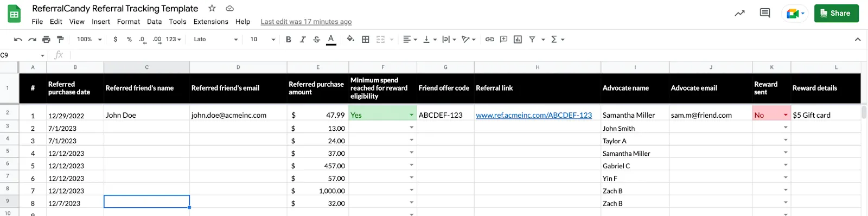
Task: Toggle bold formatting
Action: coord(289,39)
